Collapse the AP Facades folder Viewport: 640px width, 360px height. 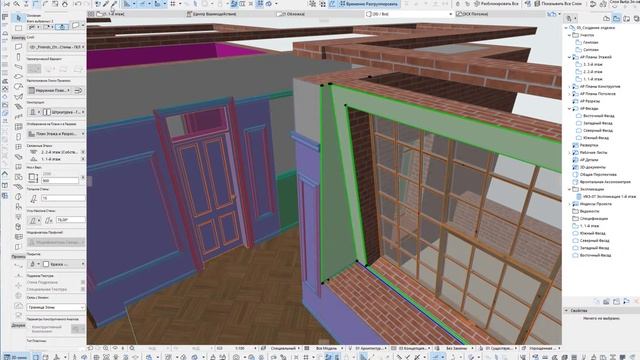click(x=569, y=109)
